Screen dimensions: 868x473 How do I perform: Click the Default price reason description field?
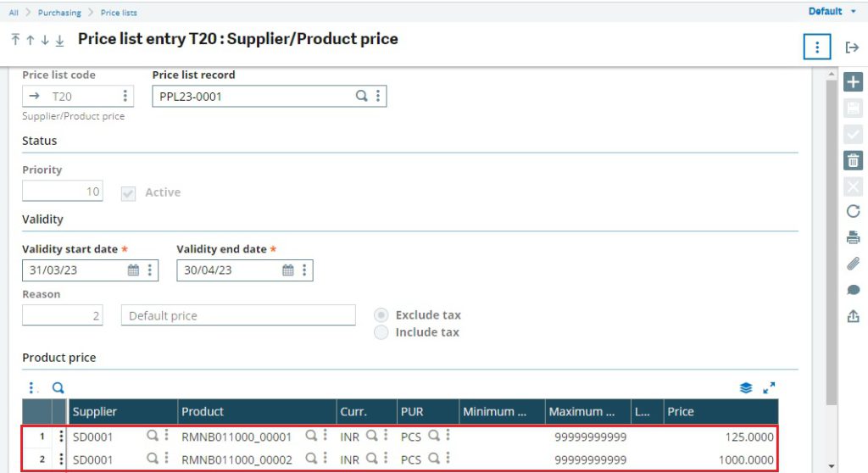tap(238, 315)
